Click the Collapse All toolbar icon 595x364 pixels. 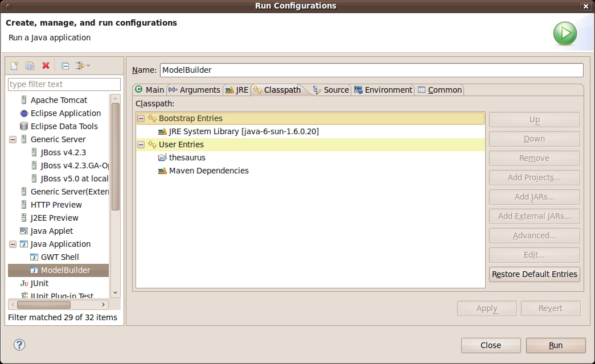pos(65,65)
